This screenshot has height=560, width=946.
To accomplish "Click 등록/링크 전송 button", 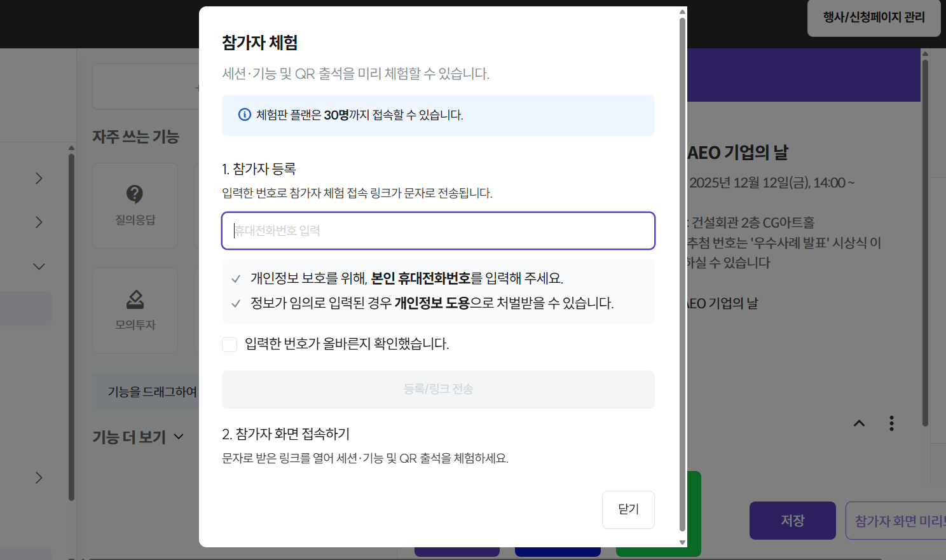I will (437, 390).
